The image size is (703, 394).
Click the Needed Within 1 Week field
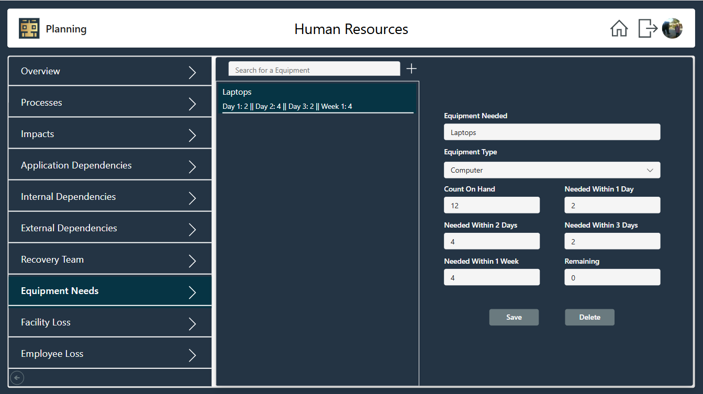tap(491, 277)
